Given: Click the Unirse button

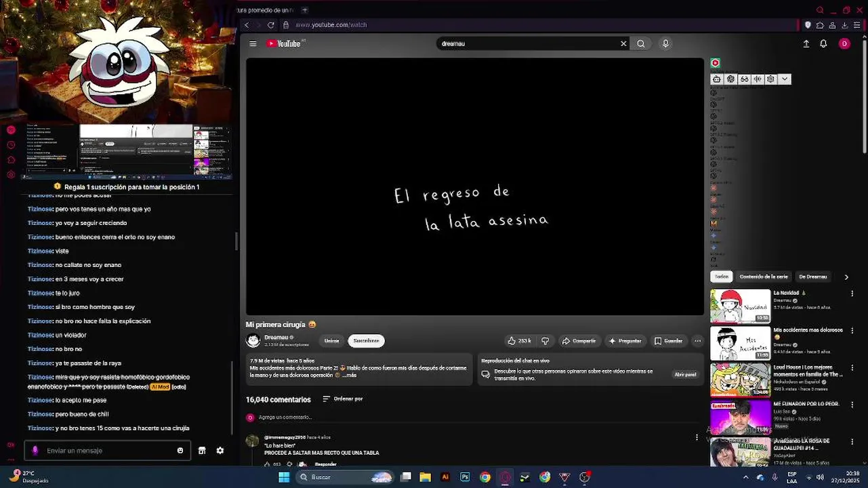Looking at the screenshot, I should point(332,341).
